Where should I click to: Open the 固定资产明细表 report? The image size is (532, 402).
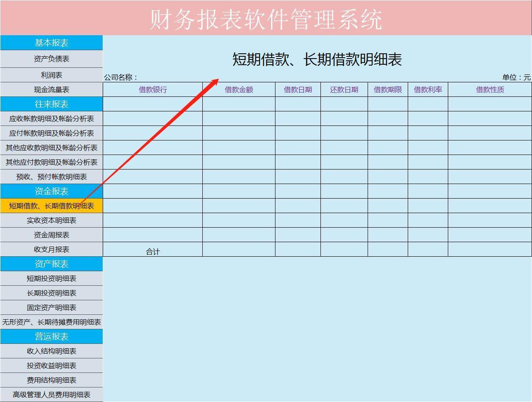[x=52, y=307]
